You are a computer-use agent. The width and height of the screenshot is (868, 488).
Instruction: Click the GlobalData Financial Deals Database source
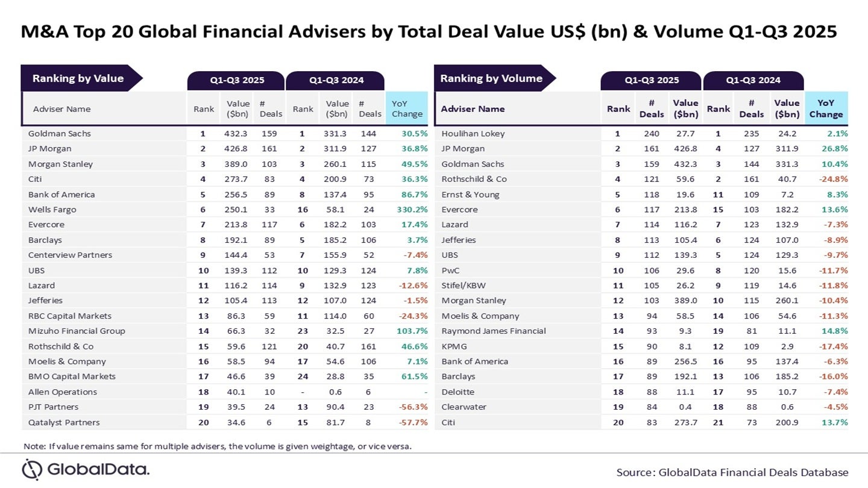tap(732, 472)
